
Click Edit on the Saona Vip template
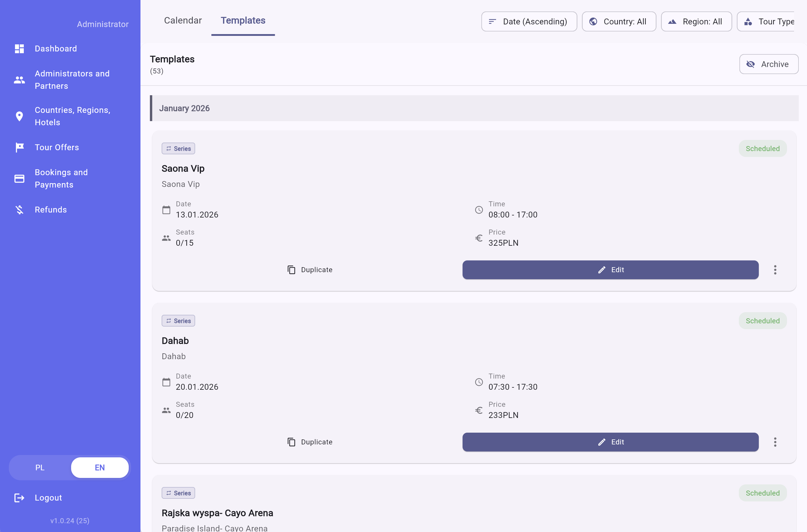coord(610,270)
